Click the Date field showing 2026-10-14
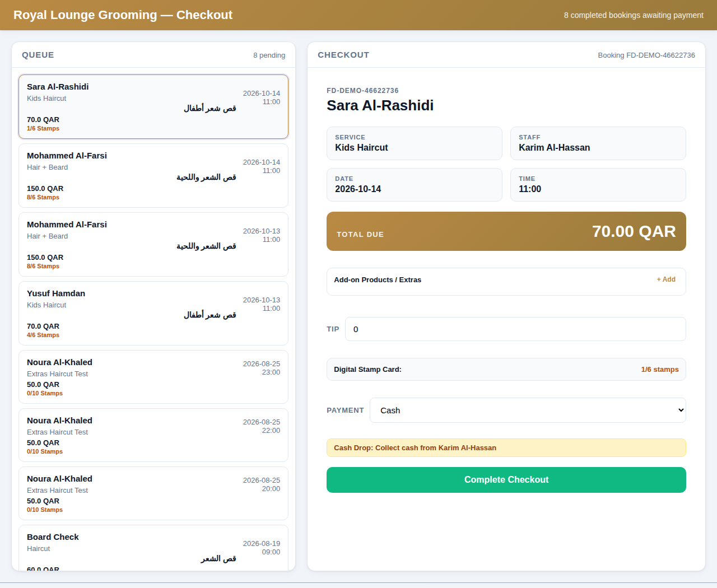This screenshot has height=588, width=717. [415, 185]
